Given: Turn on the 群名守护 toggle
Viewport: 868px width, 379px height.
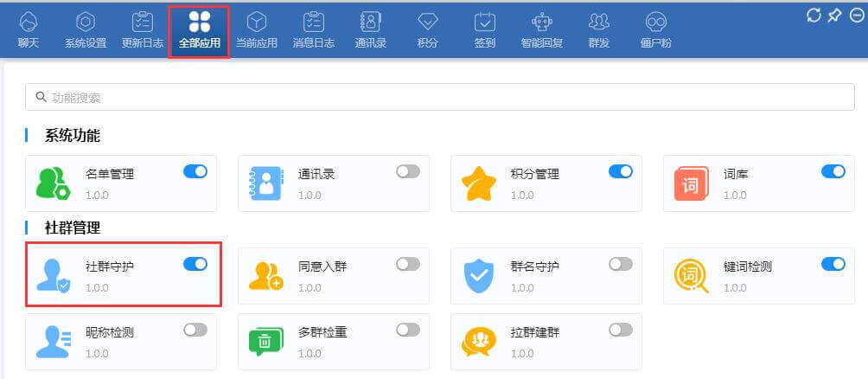Looking at the screenshot, I should click(x=621, y=264).
